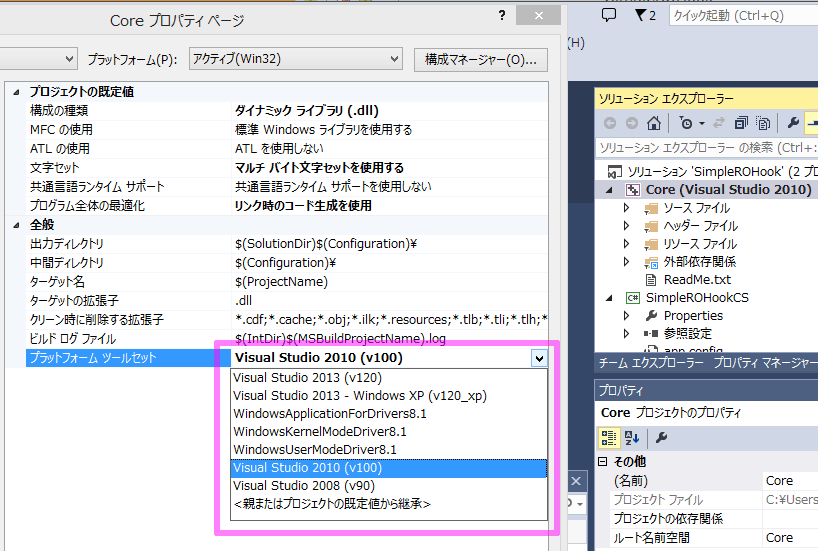Click the references icon beside 参照設定

pyautogui.click(x=651, y=333)
